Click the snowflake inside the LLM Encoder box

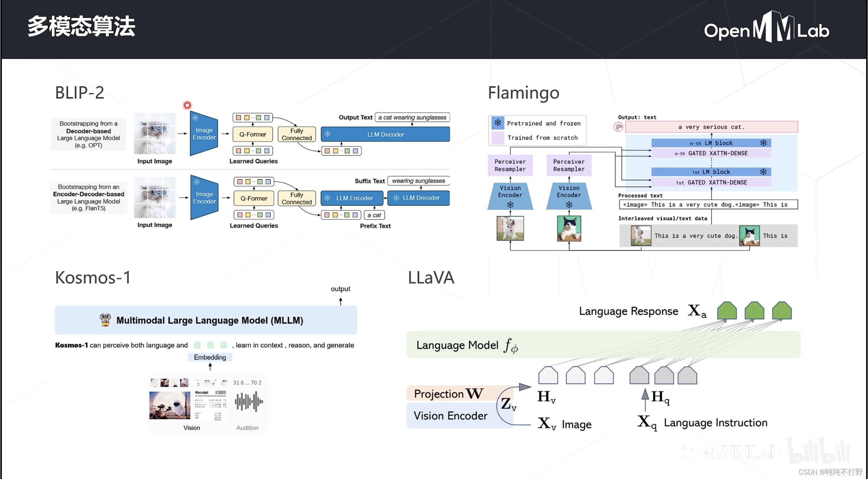[x=327, y=198]
